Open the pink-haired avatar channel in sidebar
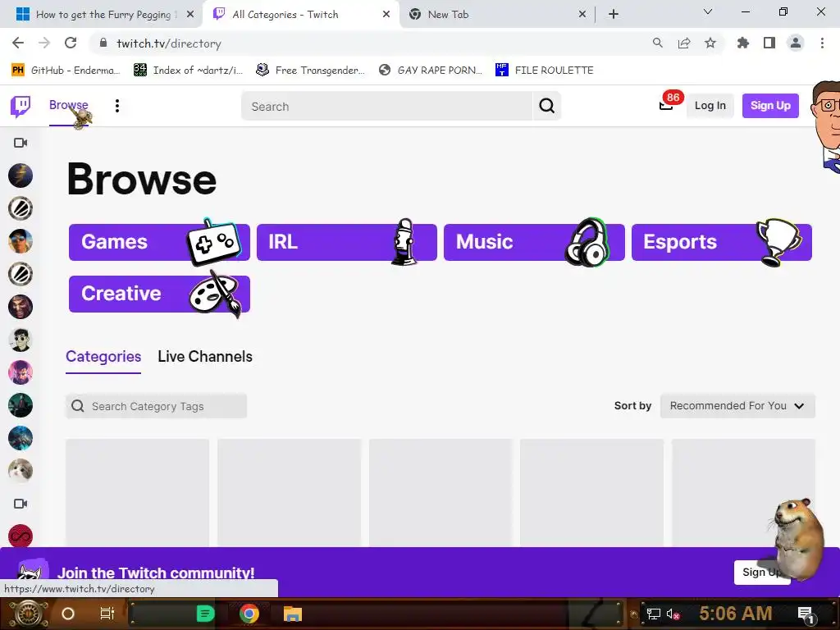840x630 pixels. tap(21, 372)
